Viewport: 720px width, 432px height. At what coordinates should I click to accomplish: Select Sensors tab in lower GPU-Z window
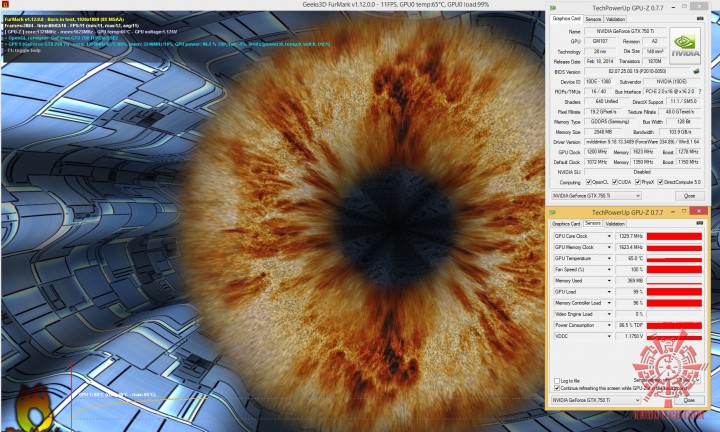[x=592, y=223]
